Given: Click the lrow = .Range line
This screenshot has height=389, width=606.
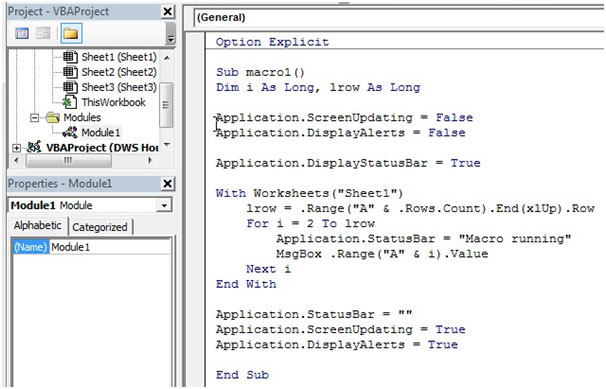Looking at the screenshot, I should (420, 208).
